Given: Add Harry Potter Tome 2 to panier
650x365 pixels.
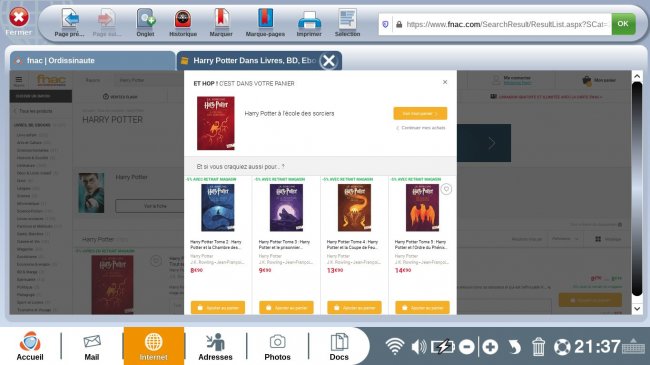Looking at the screenshot, I should pyautogui.click(x=218, y=307).
